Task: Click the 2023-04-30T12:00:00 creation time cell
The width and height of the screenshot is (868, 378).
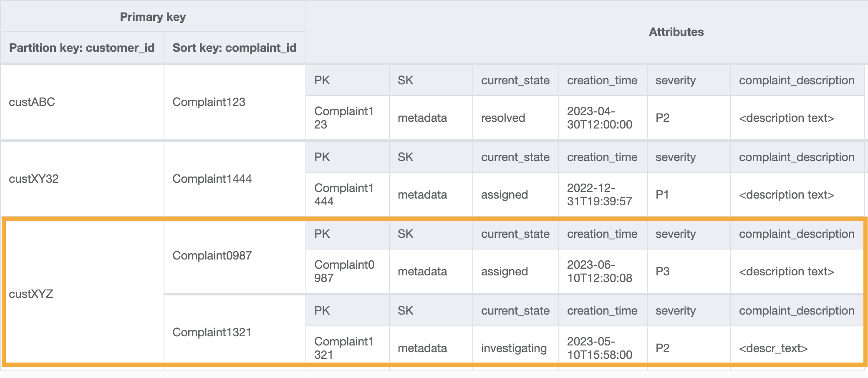Action: [599, 118]
